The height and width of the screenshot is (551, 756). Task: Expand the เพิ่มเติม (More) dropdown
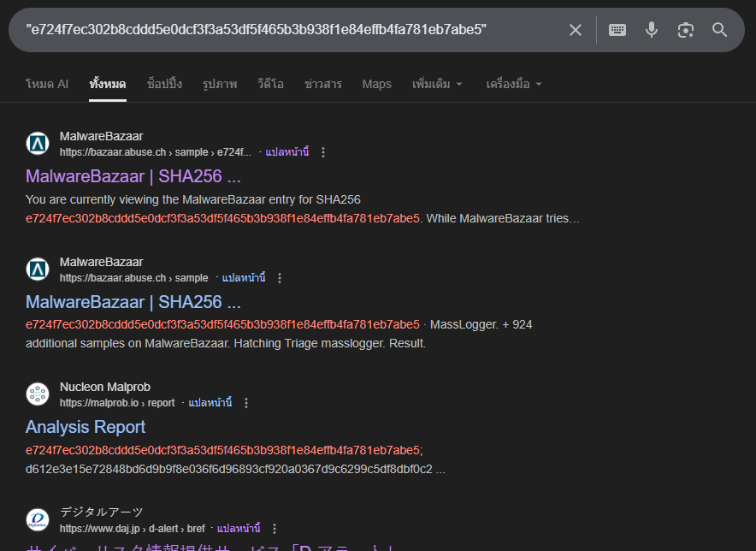pyautogui.click(x=437, y=84)
